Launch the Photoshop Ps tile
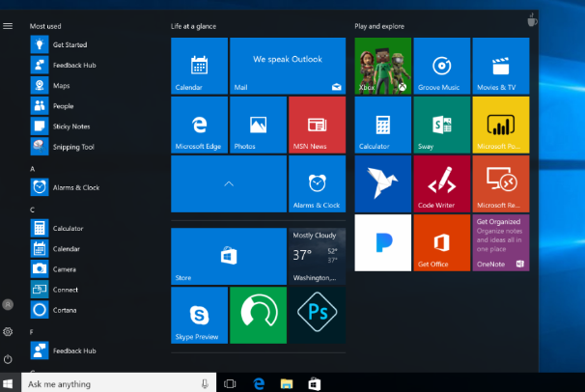Screen dimensions: 585x392 (x=316, y=315)
